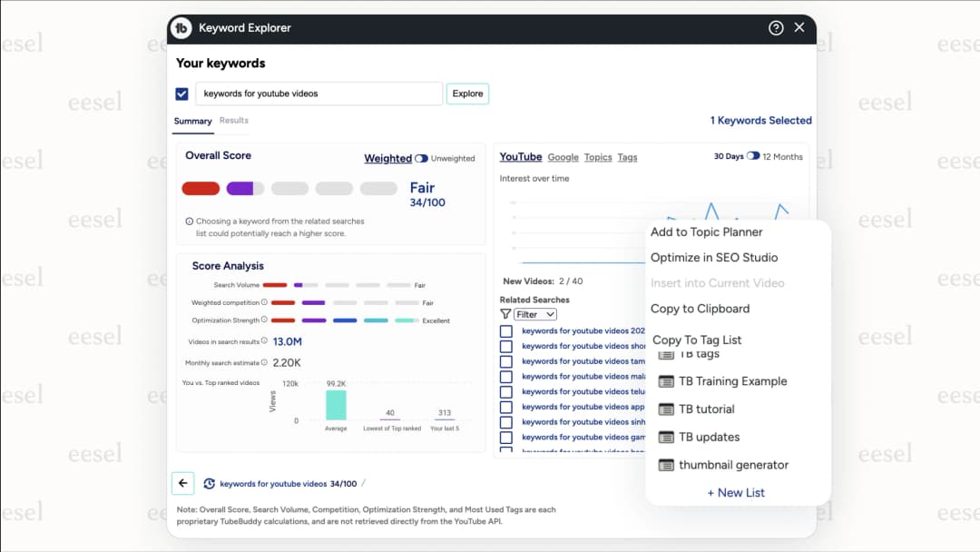Viewport: 980px width, 552px height.
Task: Click the info icon beside Weighted competition
Action: tap(264, 302)
